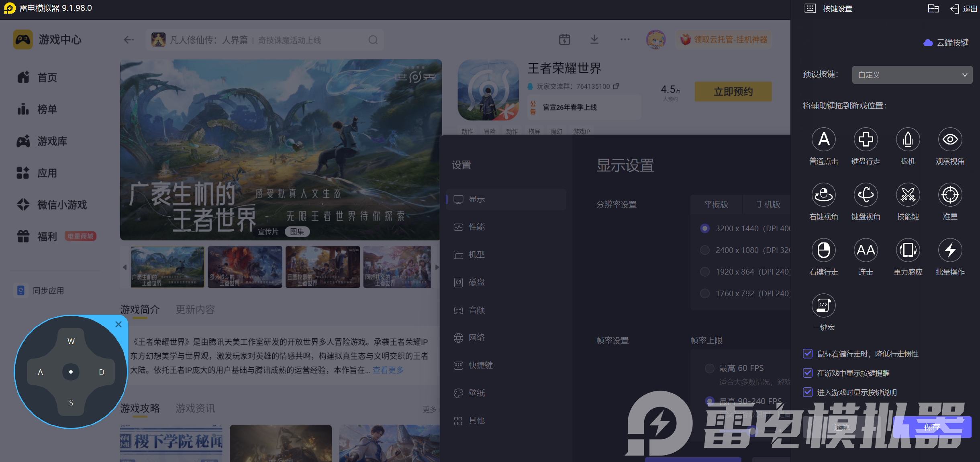Toggle 在游戏中显示按键提醒 checkbox
This screenshot has width=980, height=462.
tap(808, 373)
